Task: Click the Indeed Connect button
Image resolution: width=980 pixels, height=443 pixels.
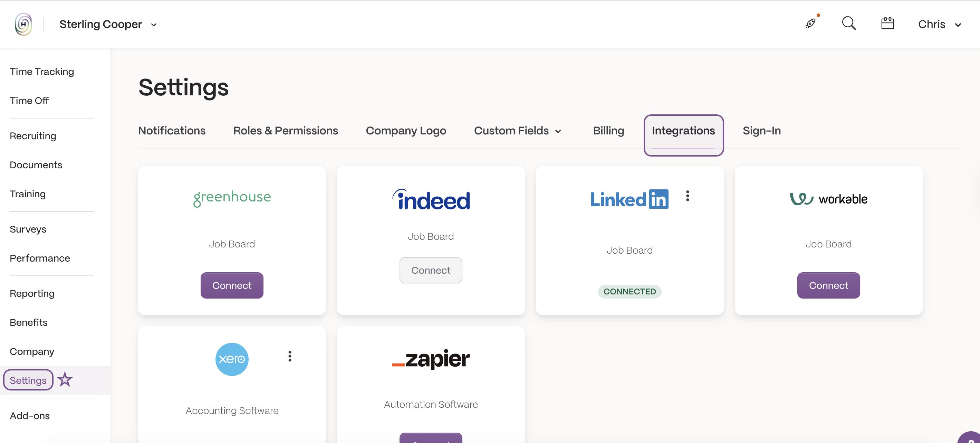Action: 431,270
